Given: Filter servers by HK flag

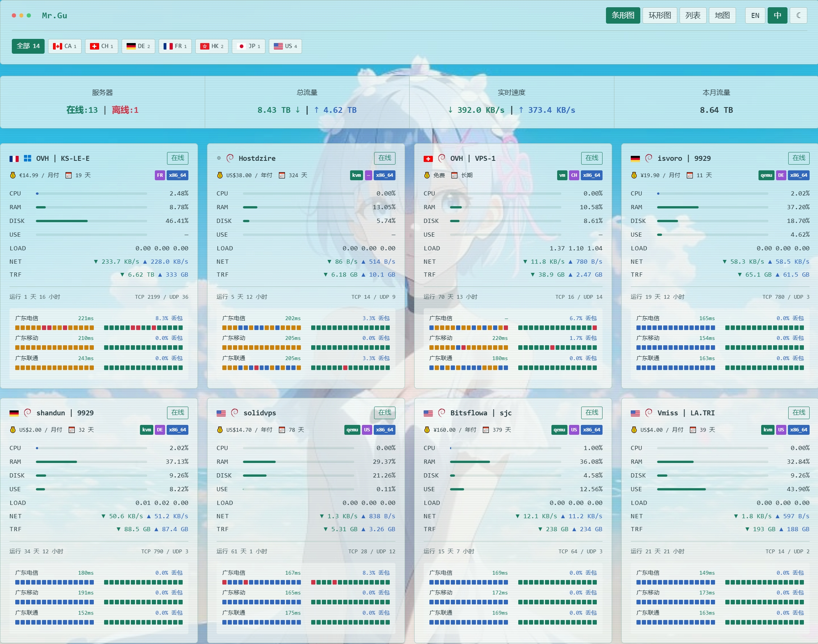Looking at the screenshot, I should 212,46.
